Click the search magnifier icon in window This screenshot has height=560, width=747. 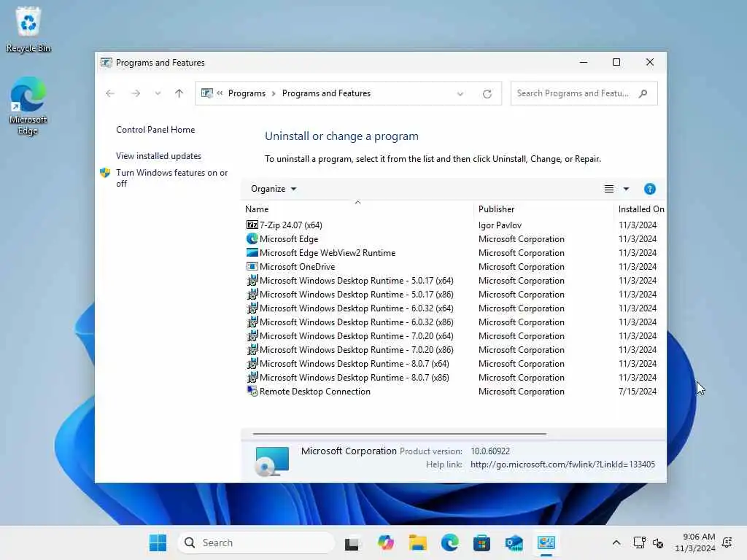pyautogui.click(x=643, y=93)
